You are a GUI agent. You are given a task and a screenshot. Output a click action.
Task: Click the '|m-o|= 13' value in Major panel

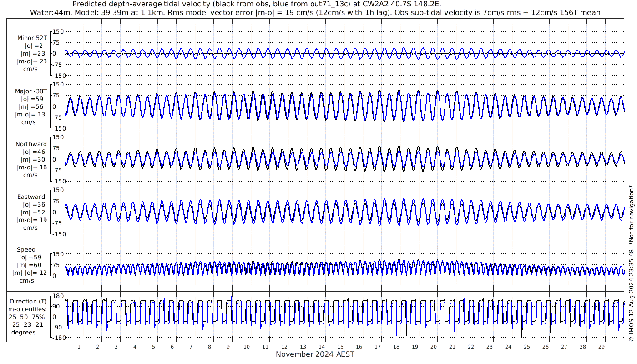click(x=31, y=115)
